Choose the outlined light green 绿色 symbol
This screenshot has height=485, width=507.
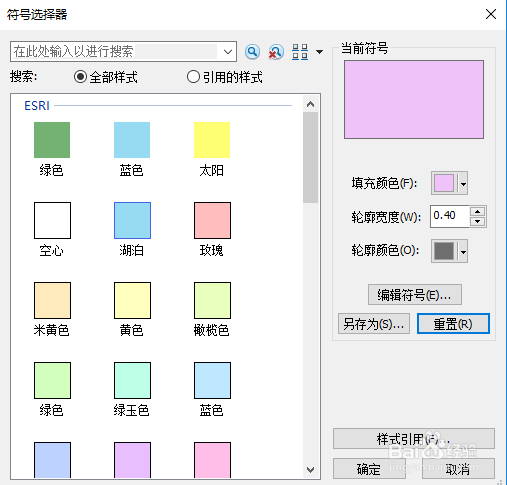point(52,380)
